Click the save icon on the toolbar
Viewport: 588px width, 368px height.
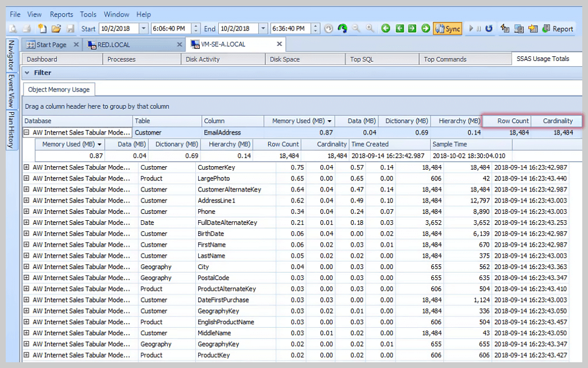[69, 28]
